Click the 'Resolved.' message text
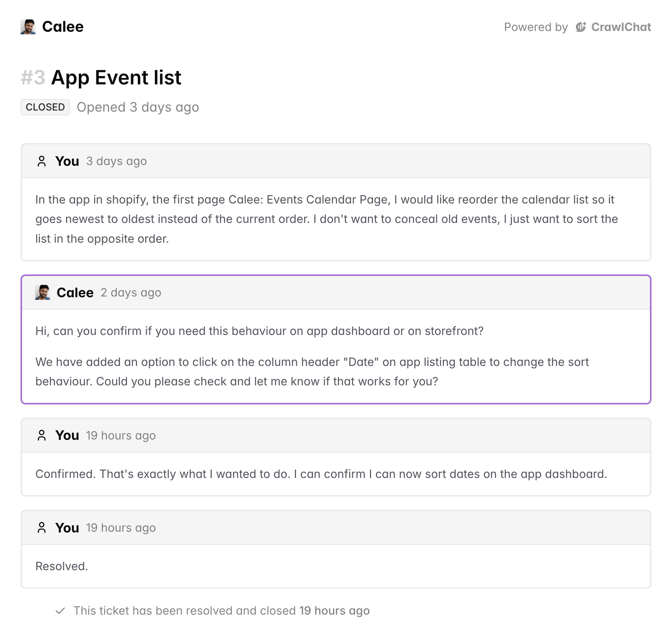Viewport: 672px width, 643px height. (x=62, y=566)
